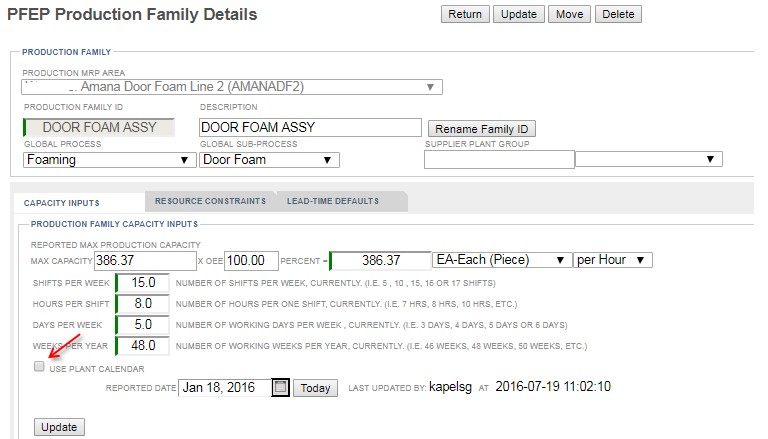Click the PFEP Production Family Details heading

(132, 14)
